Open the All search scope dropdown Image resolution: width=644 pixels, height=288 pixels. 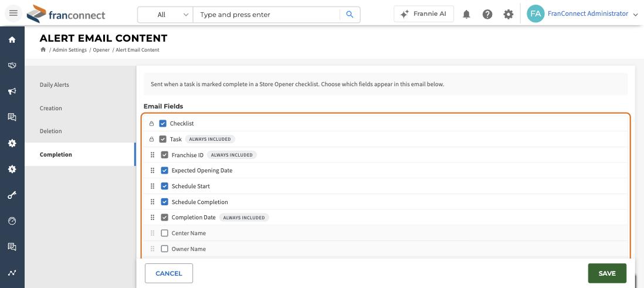click(x=165, y=15)
